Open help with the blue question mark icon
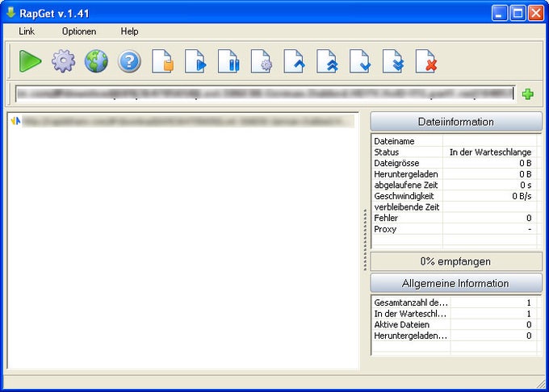The image size is (549, 392). 129,61
